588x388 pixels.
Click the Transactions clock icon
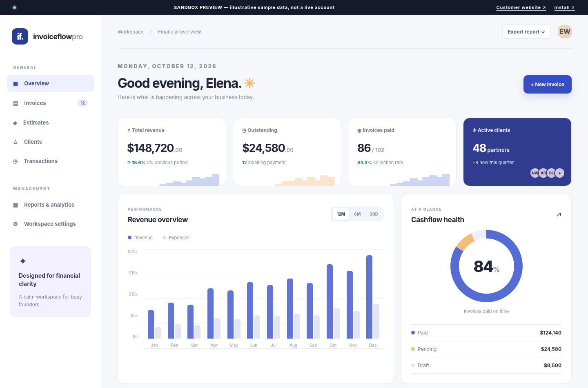click(16, 161)
